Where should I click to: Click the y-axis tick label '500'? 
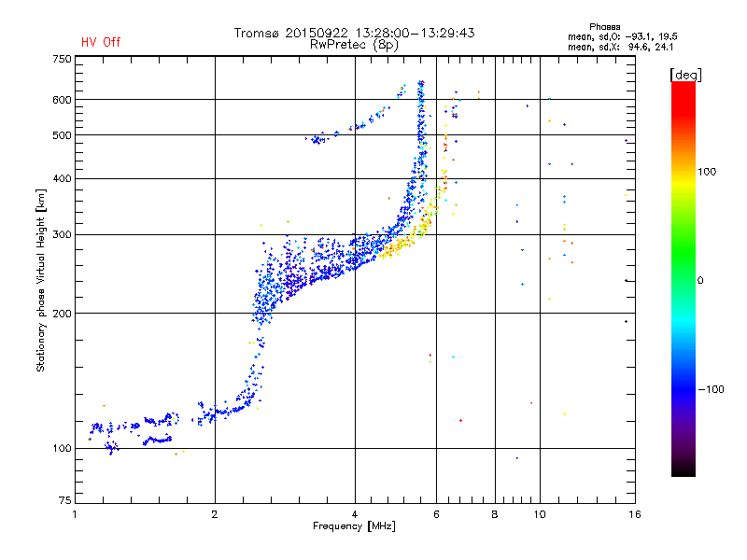[62, 135]
